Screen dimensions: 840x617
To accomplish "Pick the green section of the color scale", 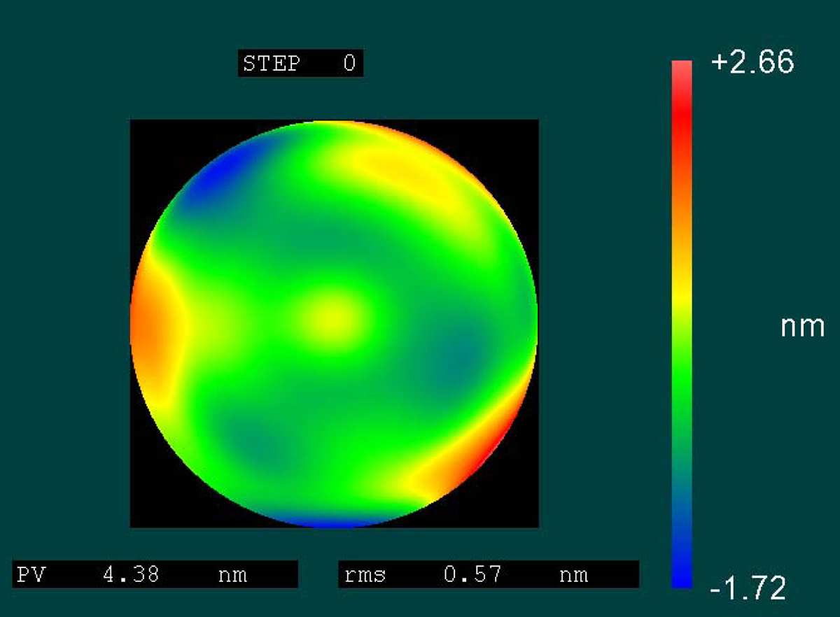I will click(x=681, y=392).
